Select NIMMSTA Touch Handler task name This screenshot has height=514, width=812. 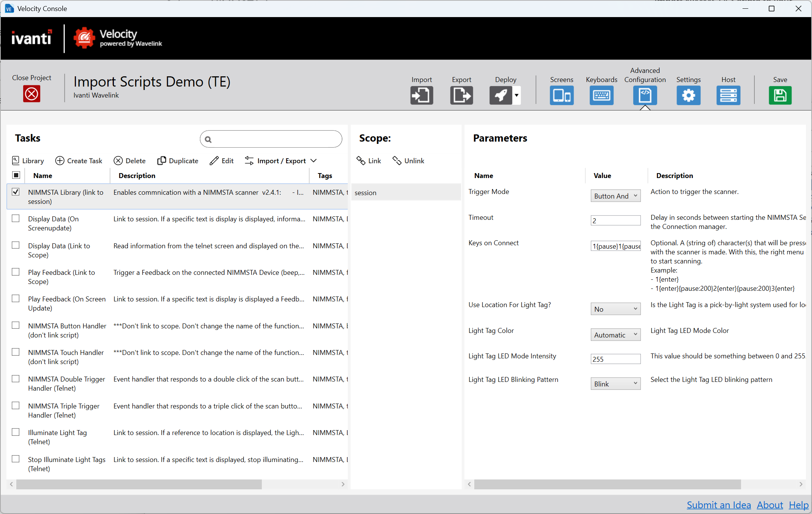coord(66,357)
